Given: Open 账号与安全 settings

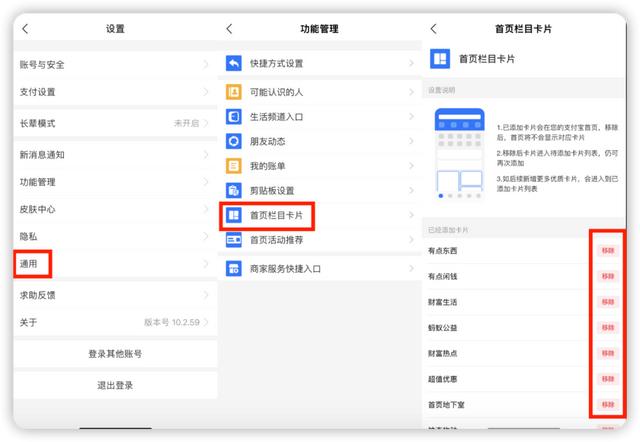Looking at the screenshot, I should click(x=115, y=64).
